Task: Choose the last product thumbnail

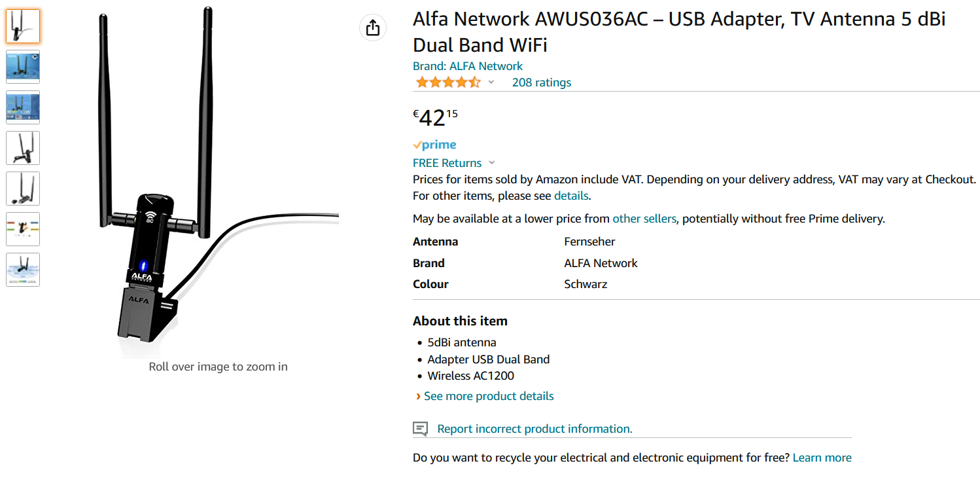Action: point(23,270)
